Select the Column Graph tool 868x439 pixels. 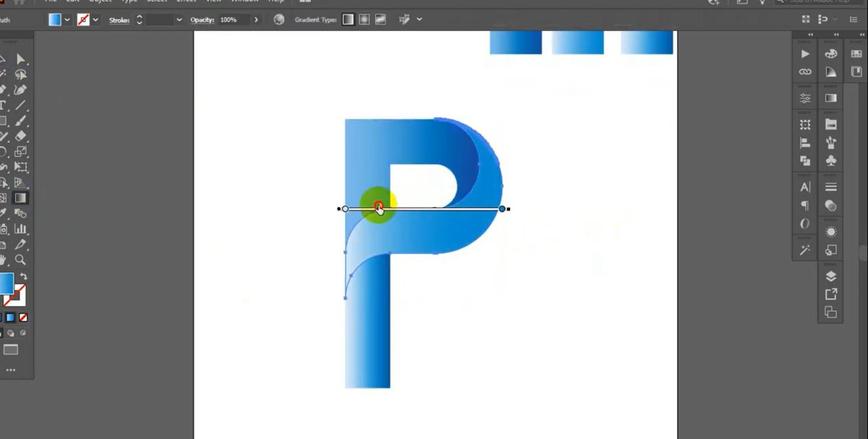pyautogui.click(x=21, y=229)
